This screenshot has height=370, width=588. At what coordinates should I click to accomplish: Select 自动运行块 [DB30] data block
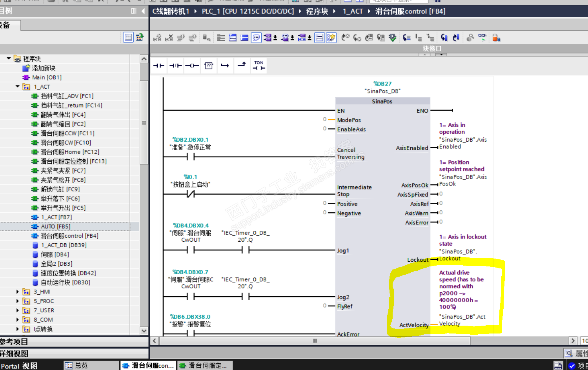(65, 283)
